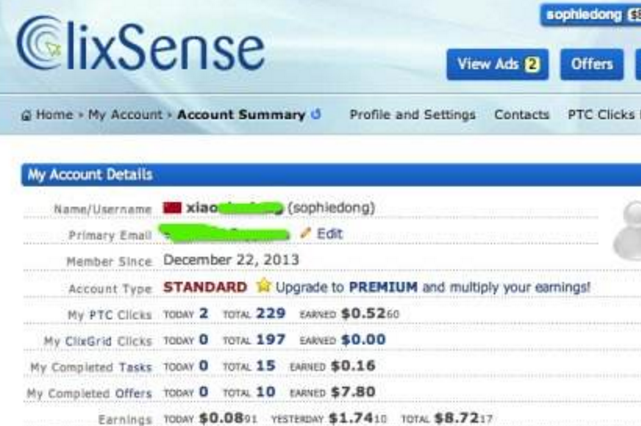Click the ClixSense logo
Viewport: 641px width, 426px height.
coord(140,45)
